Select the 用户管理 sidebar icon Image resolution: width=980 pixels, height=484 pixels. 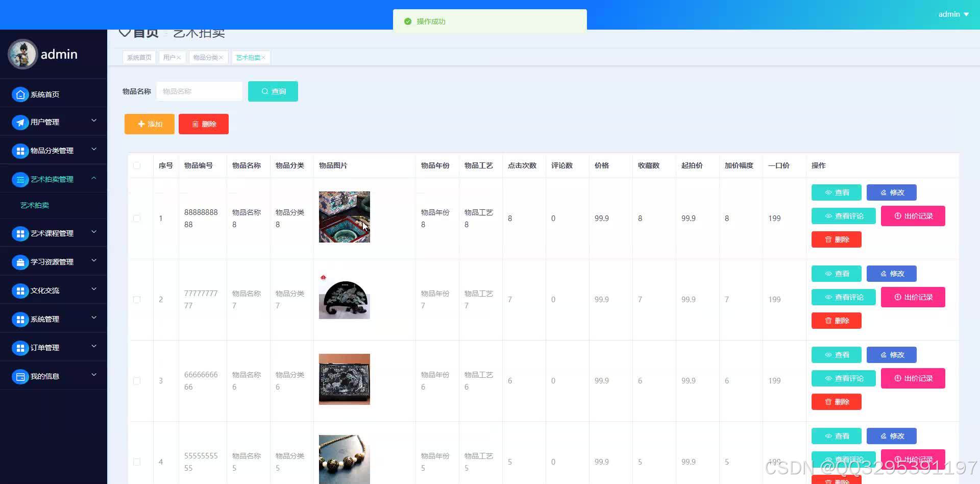(x=20, y=122)
